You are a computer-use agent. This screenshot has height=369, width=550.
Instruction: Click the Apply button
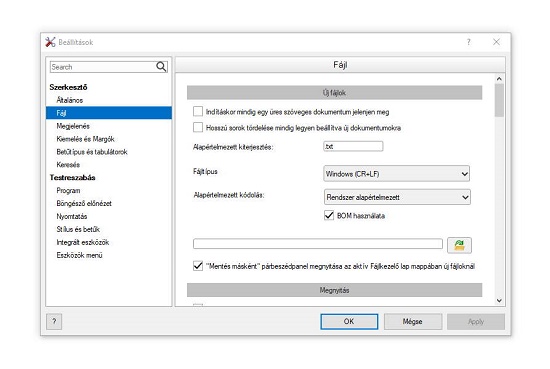click(476, 321)
